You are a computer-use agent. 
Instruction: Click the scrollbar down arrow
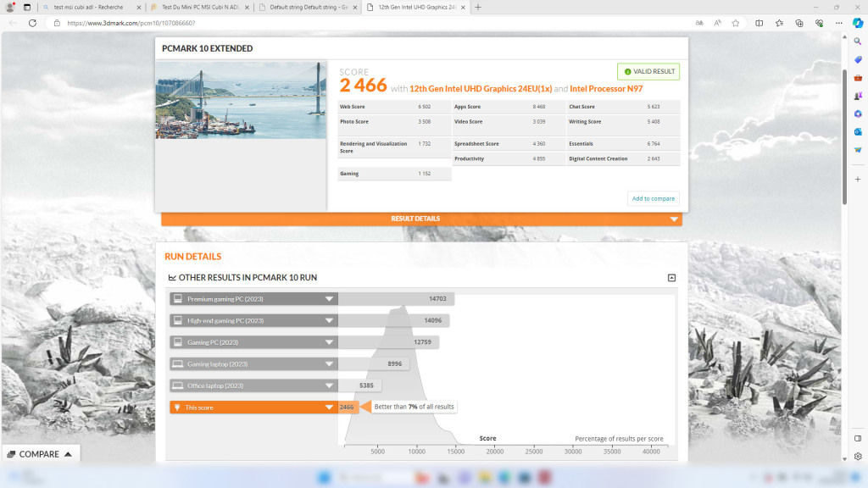(x=844, y=458)
